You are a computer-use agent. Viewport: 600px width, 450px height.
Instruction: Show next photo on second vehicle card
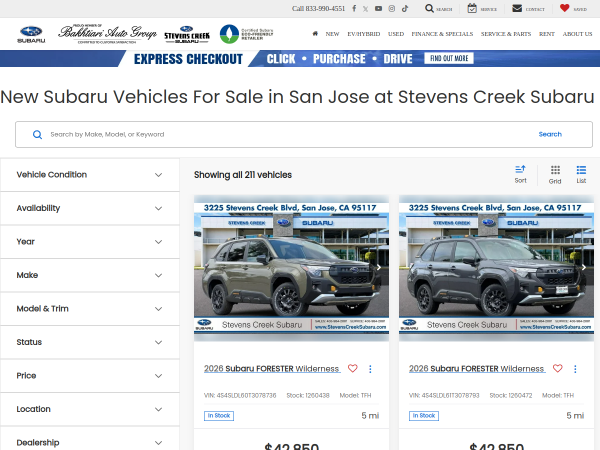tap(584, 267)
